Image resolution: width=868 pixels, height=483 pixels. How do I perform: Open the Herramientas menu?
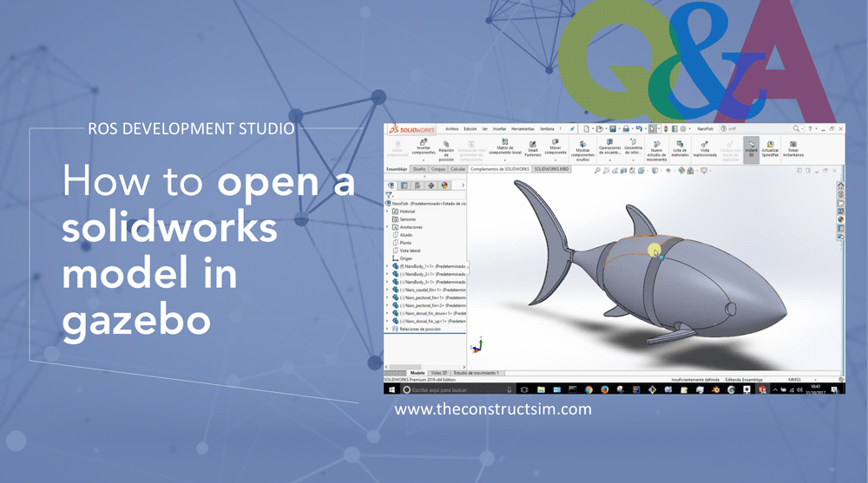click(x=523, y=129)
